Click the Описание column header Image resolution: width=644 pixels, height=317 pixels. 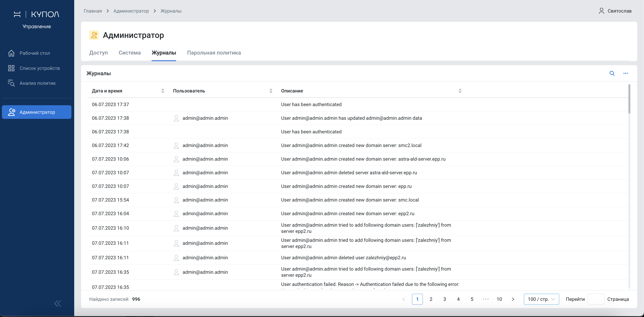(x=292, y=91)
